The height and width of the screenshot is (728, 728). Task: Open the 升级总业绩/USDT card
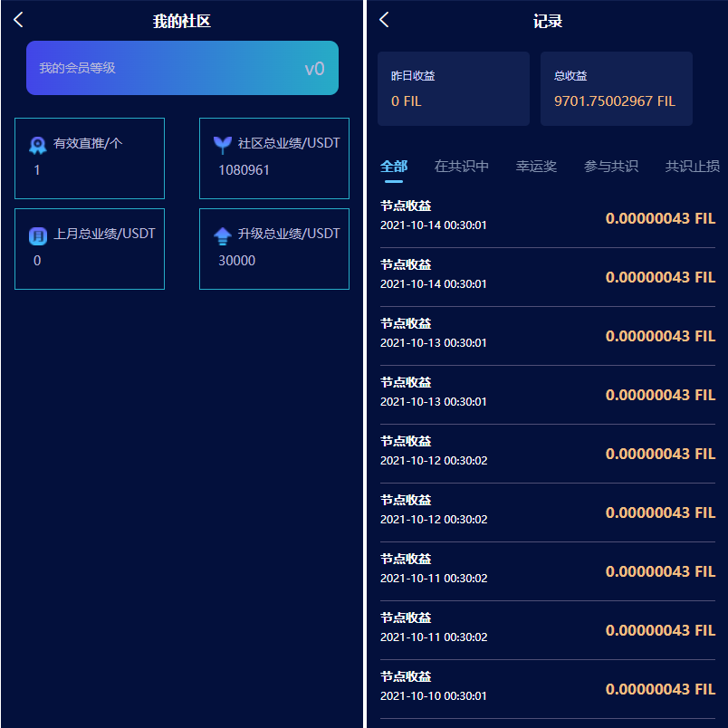[274, 249]
